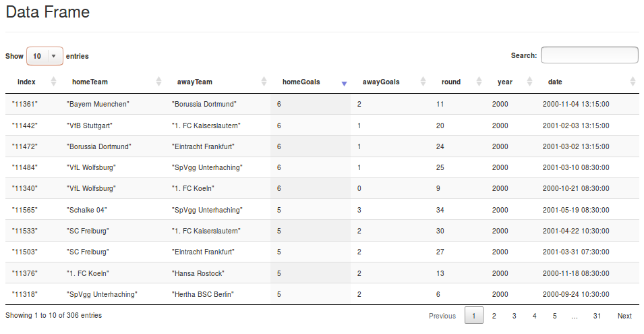
Task: Click the date "2000-11-18 08:30:00"
Action: coord(576,273)
